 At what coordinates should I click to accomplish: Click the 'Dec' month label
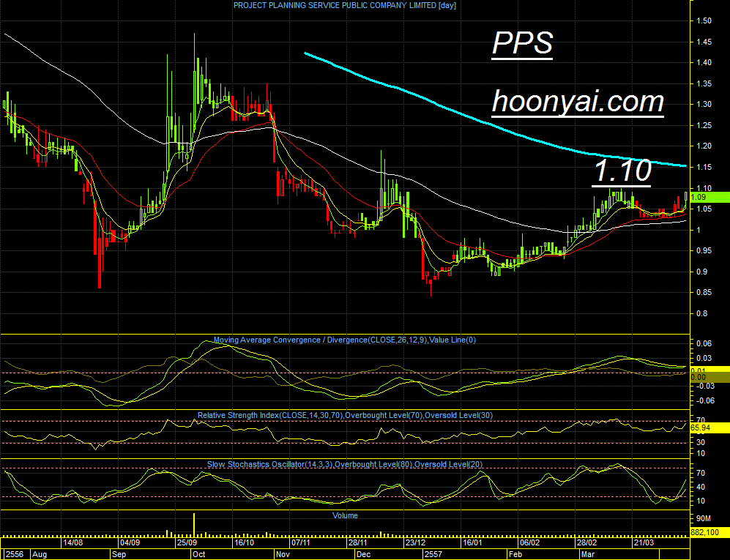click(x=364, y=554)
